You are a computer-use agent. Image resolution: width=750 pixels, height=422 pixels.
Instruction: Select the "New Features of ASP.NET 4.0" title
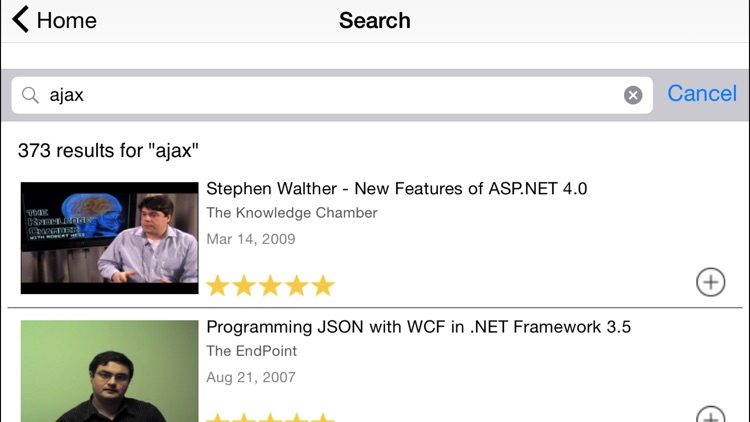tap(396, 188)
